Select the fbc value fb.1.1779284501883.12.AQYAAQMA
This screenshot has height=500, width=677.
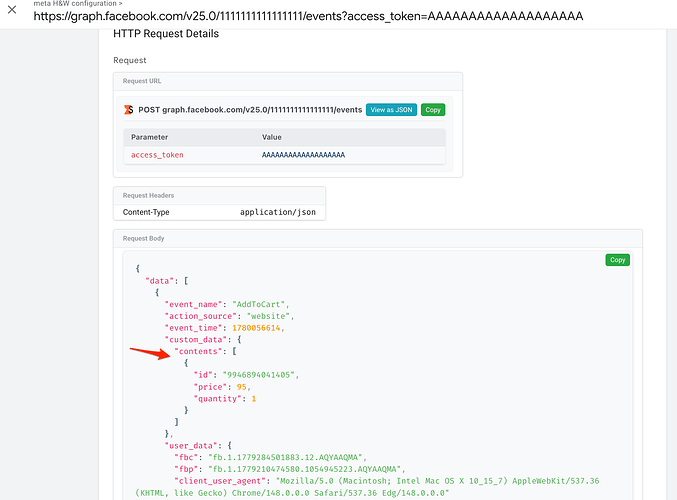coord(285,457)
